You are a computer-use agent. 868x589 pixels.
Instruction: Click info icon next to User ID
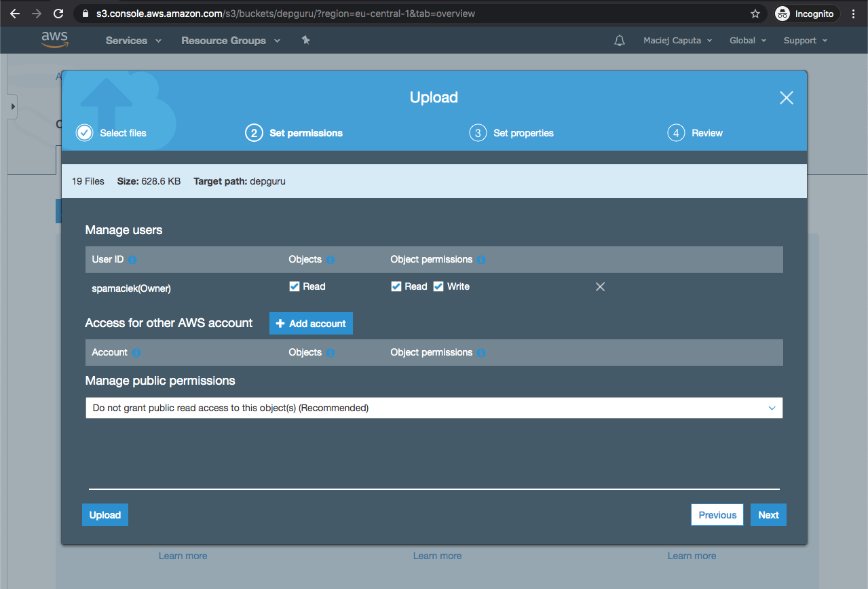click(132, 260)
